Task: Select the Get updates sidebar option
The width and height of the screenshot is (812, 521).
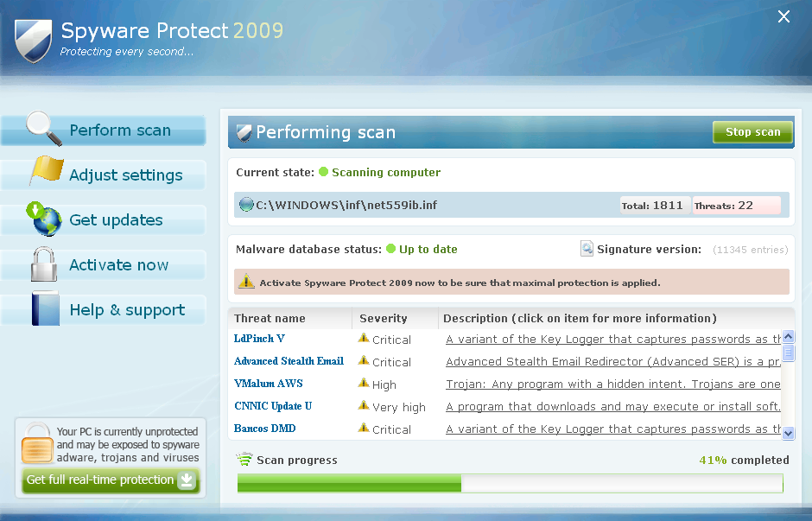Action: pyautogui.click(x=116, y=220)
